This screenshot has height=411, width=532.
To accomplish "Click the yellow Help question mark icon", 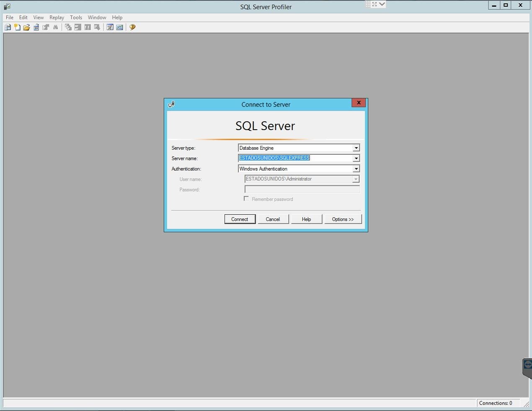I will (132, 27).
